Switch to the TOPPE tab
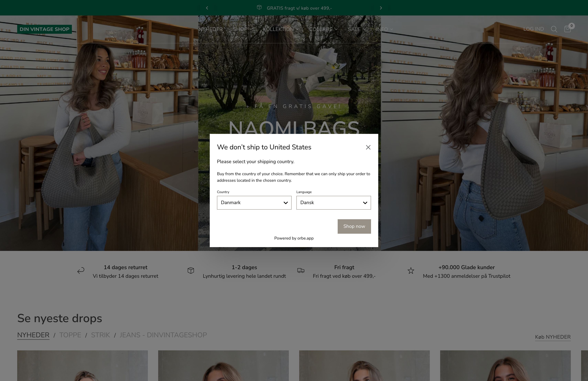 click(70, 335)
